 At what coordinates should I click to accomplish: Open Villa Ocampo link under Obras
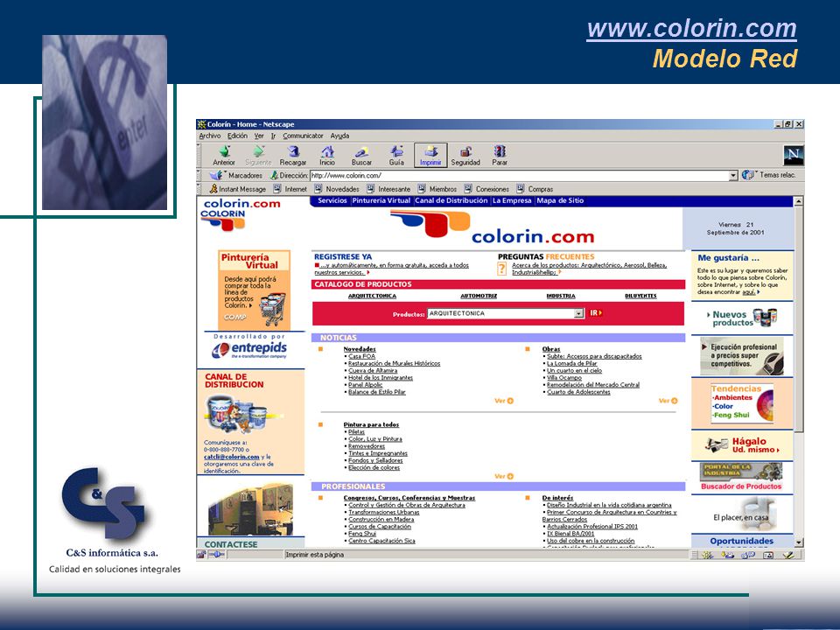(564, 378)
